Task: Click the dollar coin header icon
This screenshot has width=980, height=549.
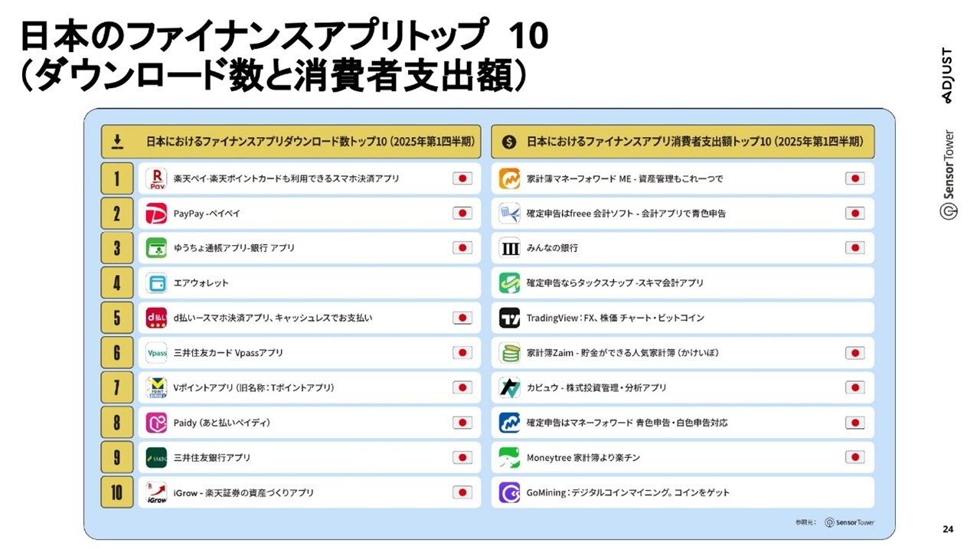Action: [509, 142]
